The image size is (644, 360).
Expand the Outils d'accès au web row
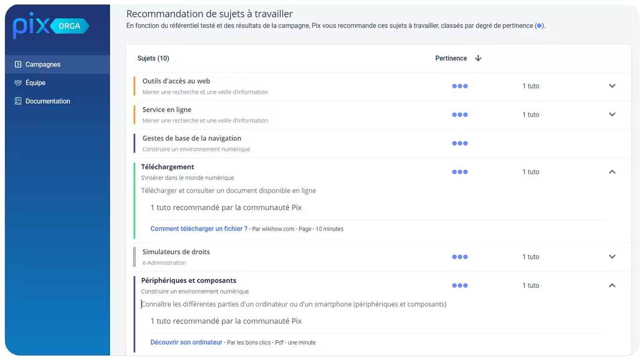coord(612,86)
